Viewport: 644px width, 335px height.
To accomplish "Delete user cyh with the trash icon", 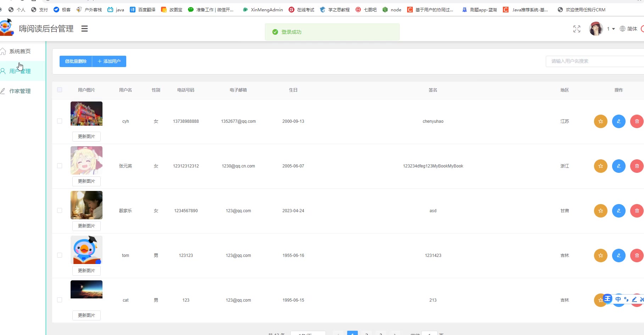I will [x=637, y=121].
